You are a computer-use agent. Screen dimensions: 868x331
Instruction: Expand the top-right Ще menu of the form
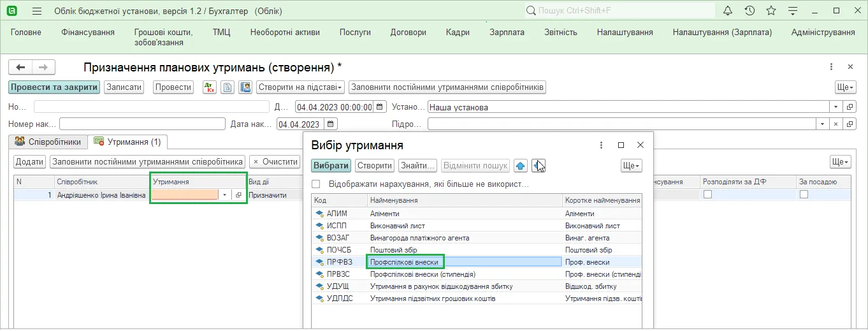(845, 87)
